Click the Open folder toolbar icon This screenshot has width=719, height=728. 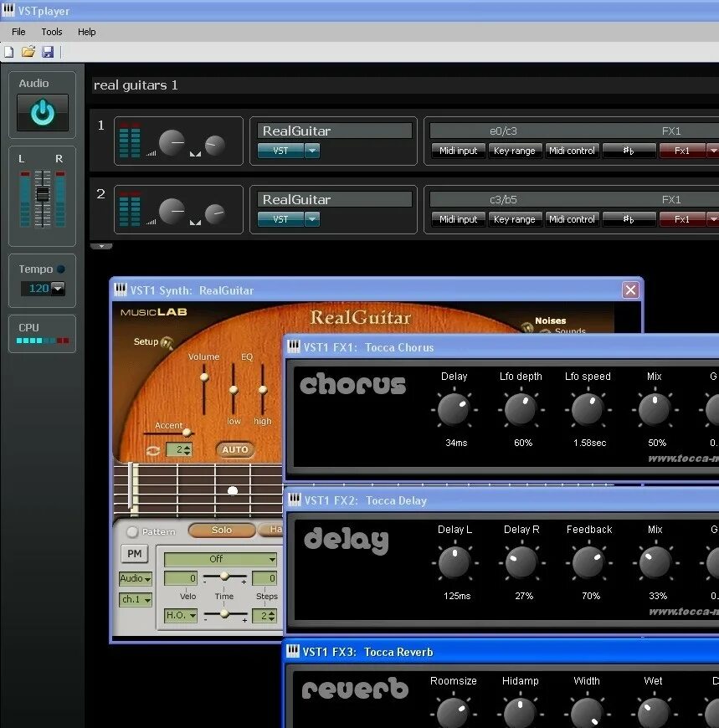[x=28, y=52]
